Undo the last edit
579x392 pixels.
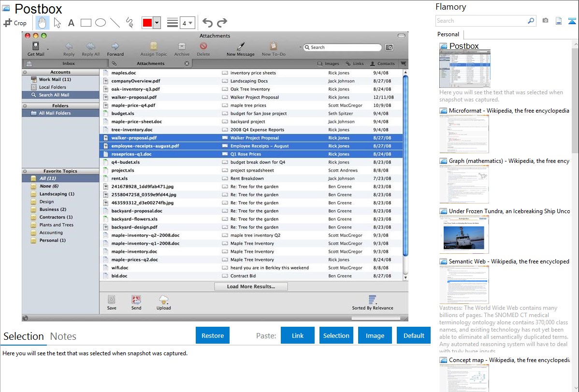207,23
